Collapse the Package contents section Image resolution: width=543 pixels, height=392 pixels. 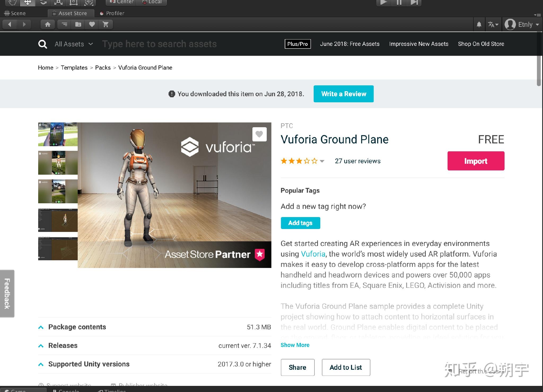point(41,327)
